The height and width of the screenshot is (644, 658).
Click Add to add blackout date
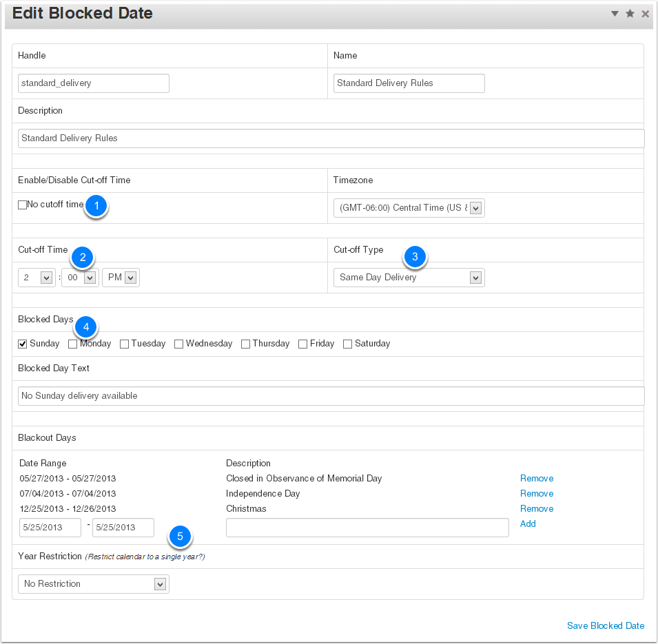(528, 524)
